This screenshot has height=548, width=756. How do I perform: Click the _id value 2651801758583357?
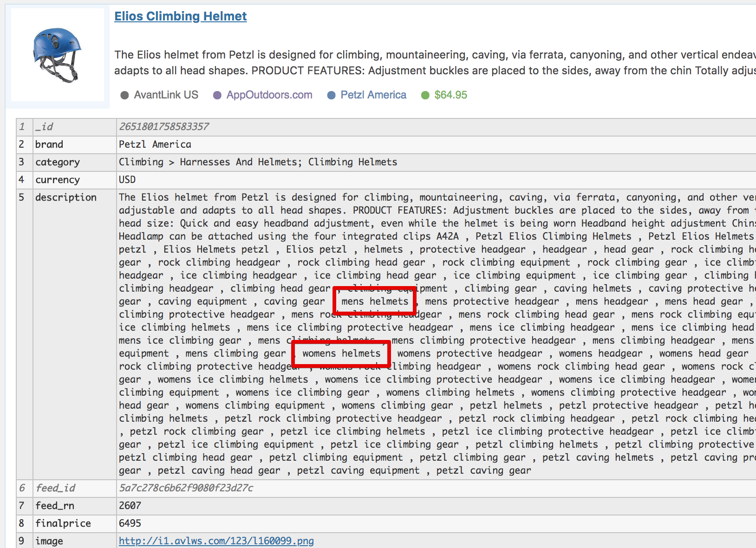(164, 127)
